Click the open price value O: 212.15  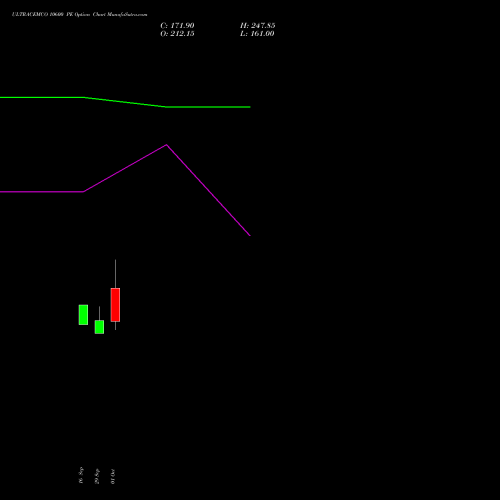[x=177, y=34]
